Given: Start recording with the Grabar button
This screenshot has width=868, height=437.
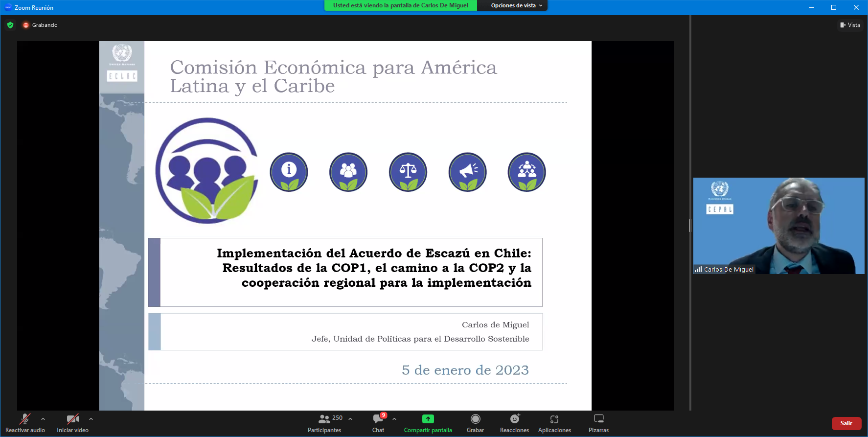Looking at the screenshot, I should tap(475, 423).
